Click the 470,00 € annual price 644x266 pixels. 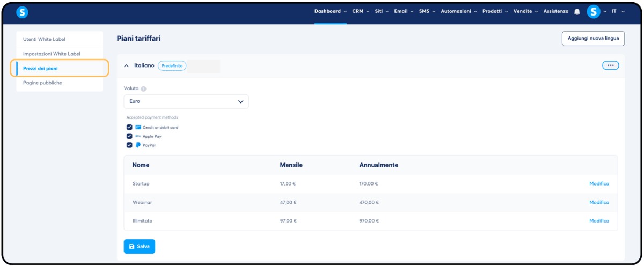[x=369, y=202]
